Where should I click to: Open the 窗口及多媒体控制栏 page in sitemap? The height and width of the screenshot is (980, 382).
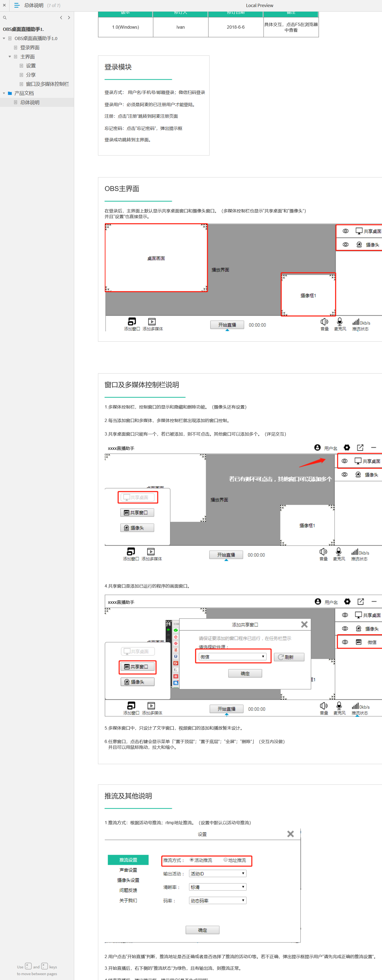47,84
